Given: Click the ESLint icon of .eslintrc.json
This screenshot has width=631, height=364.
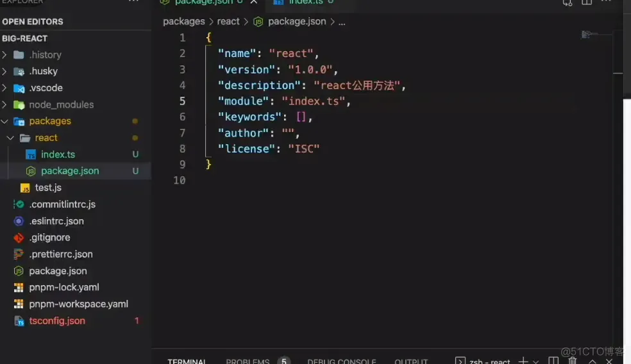Looking at the screenshot, I should click(x=19, y=221).
